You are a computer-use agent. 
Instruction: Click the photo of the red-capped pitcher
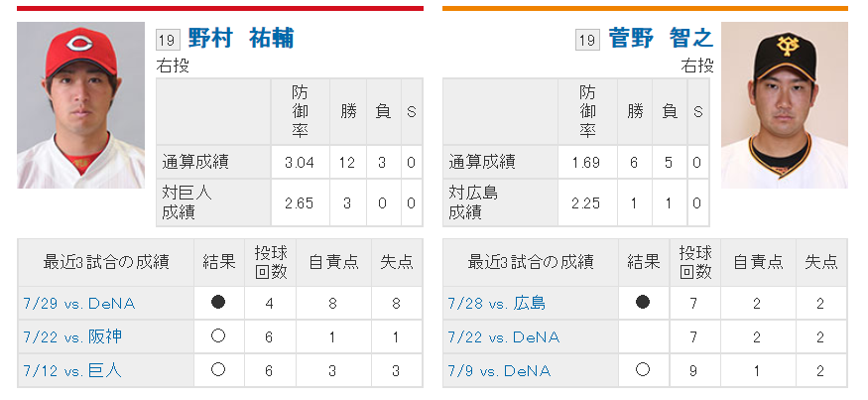tap(80, 105)
